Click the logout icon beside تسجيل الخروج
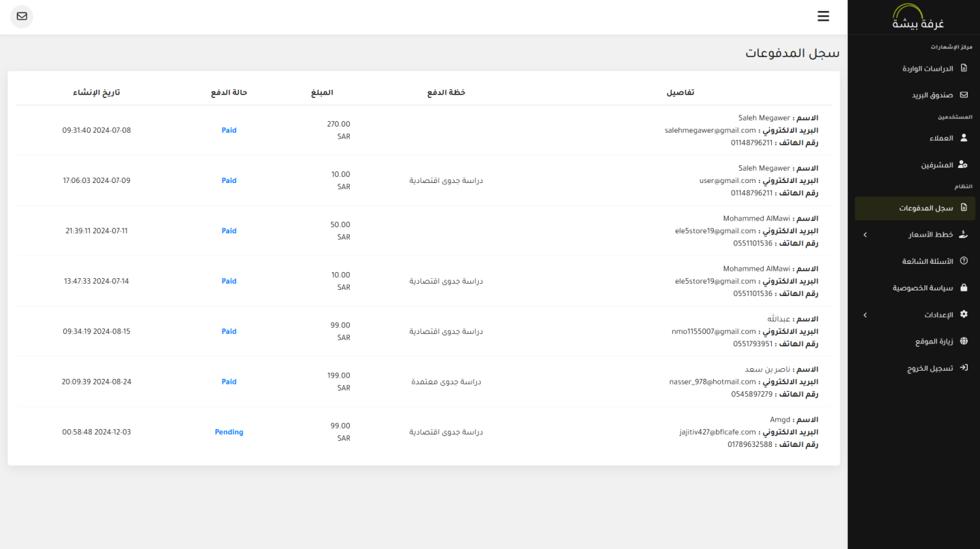The image size is (980, 549). (964, 368)
